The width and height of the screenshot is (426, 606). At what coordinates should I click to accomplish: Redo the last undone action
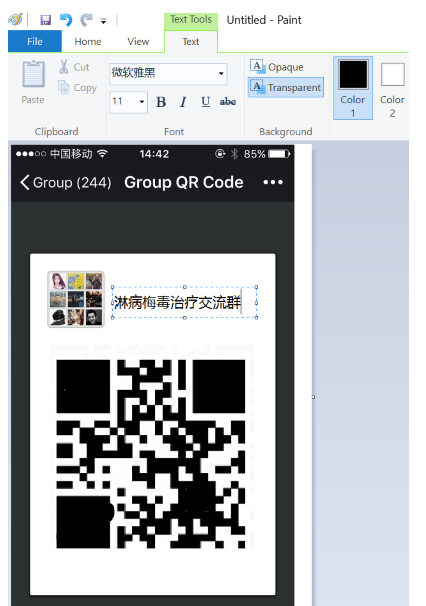click(86, 20)
